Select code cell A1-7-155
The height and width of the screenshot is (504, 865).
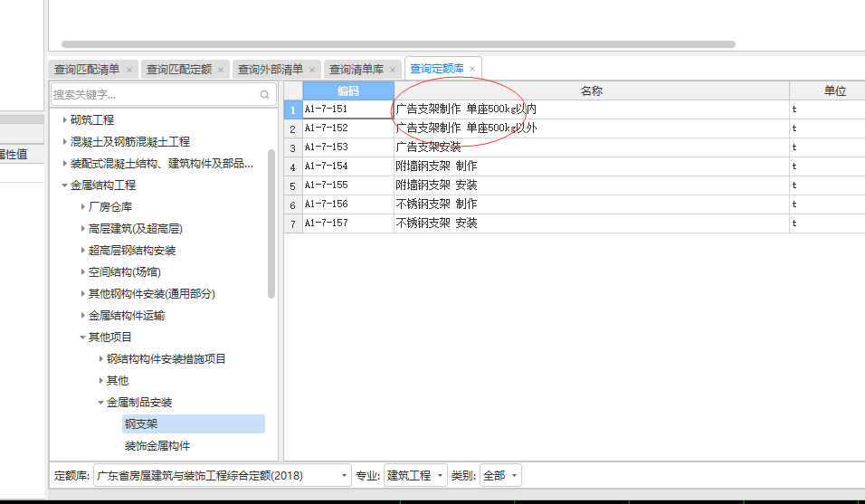tap(348, 185)
